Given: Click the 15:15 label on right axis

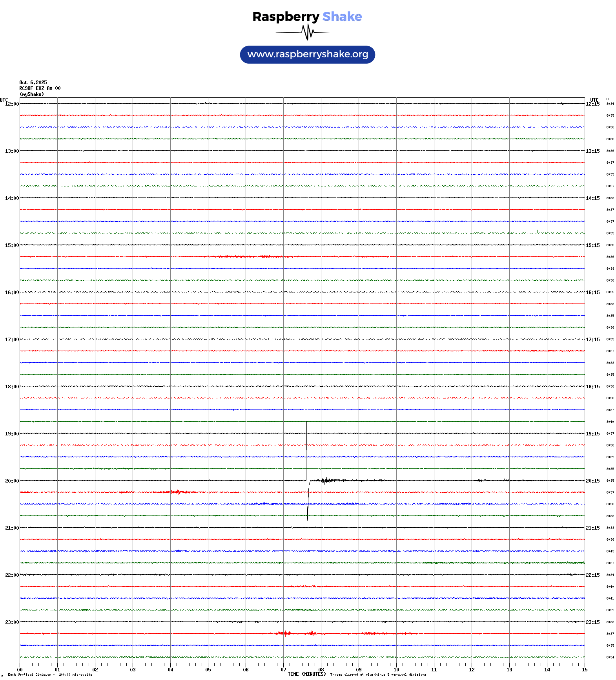Looking at the screenshot, I should click(x=592, y=245).
